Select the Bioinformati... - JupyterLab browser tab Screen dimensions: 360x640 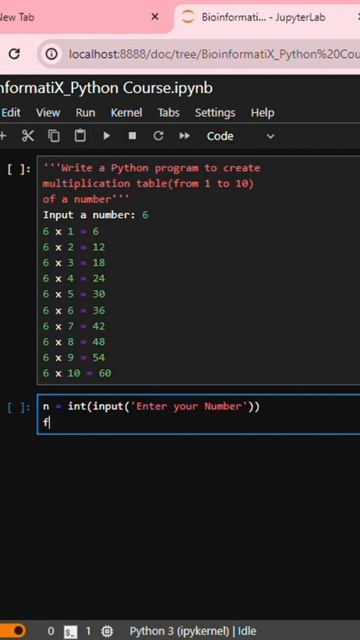pos(263,17)
